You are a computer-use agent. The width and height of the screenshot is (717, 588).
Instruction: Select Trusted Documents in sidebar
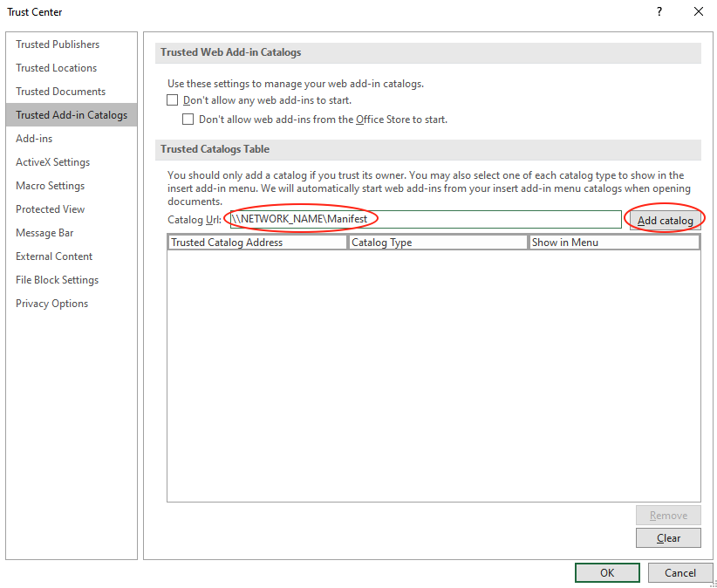pos(60,92)
